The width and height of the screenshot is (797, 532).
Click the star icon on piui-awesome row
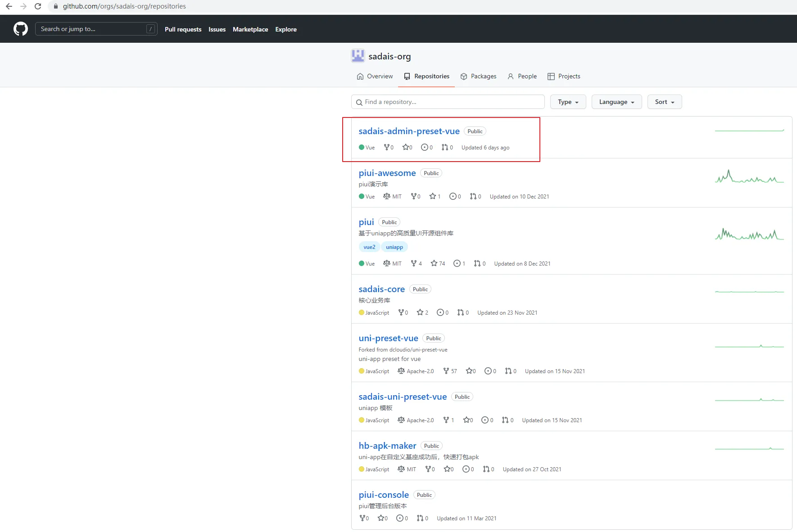(x=432, y=196)
